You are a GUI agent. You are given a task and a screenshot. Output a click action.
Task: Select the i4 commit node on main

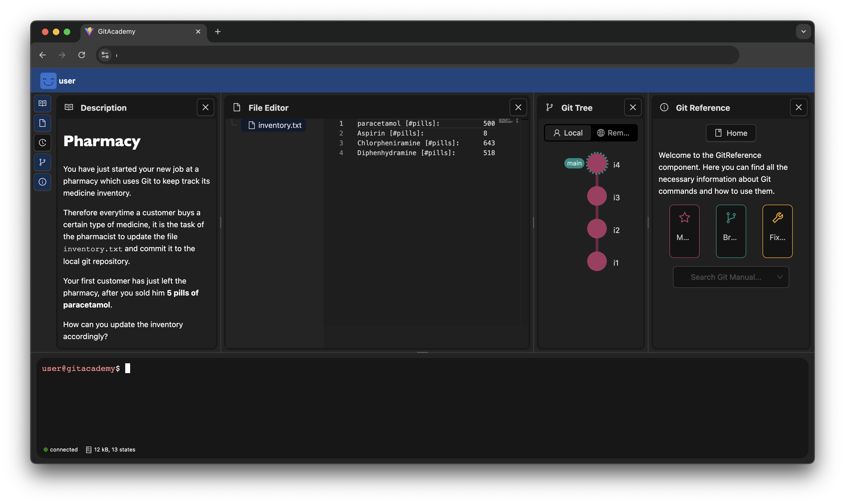pos(597,164)
